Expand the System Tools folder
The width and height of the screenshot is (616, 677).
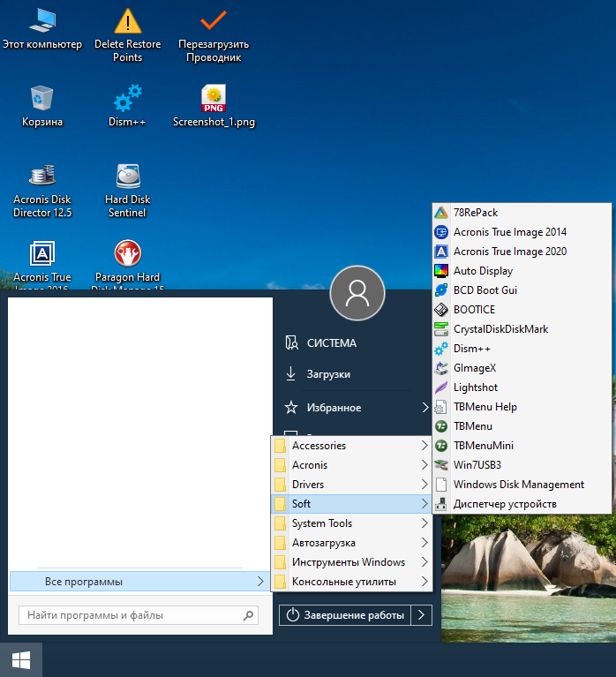tap(351, 523)
